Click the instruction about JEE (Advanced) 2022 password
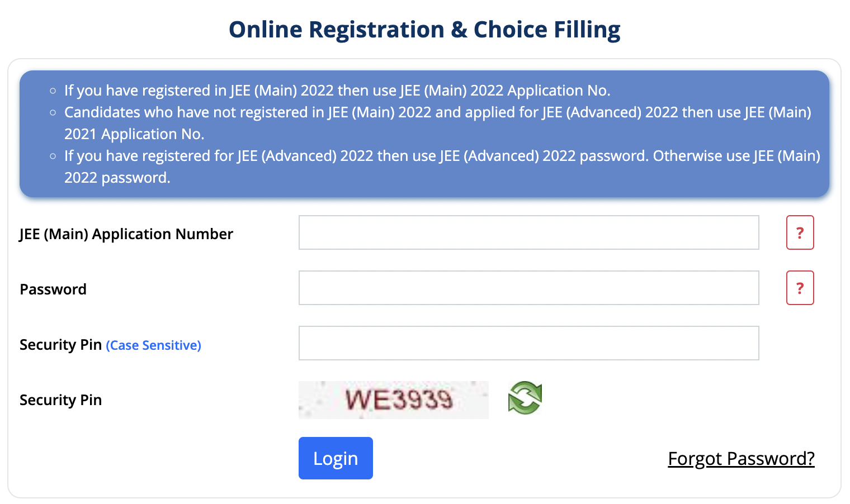The image size is (850, 504). click(x=442, y=156)
